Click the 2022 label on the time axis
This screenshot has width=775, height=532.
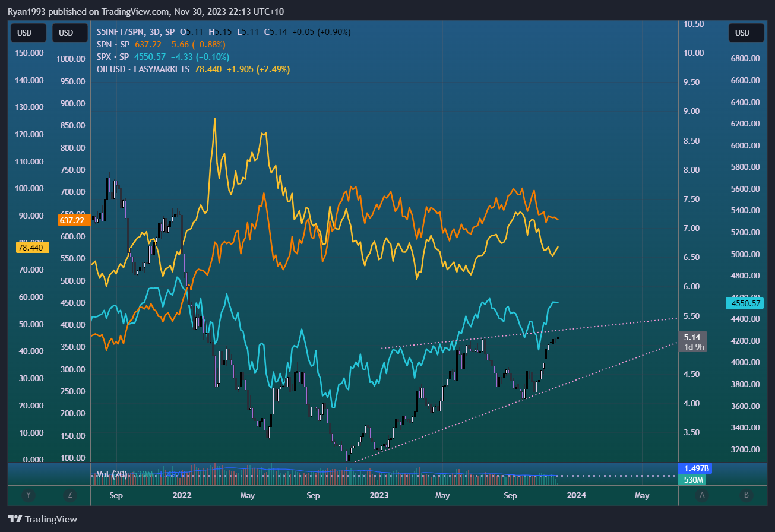point(182,495)
